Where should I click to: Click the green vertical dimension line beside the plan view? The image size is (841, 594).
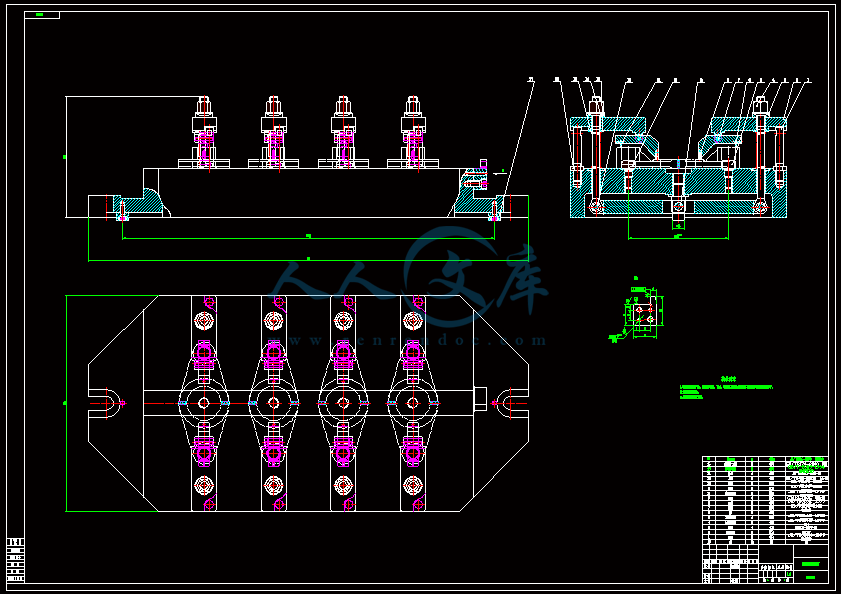tap(66, 403)
